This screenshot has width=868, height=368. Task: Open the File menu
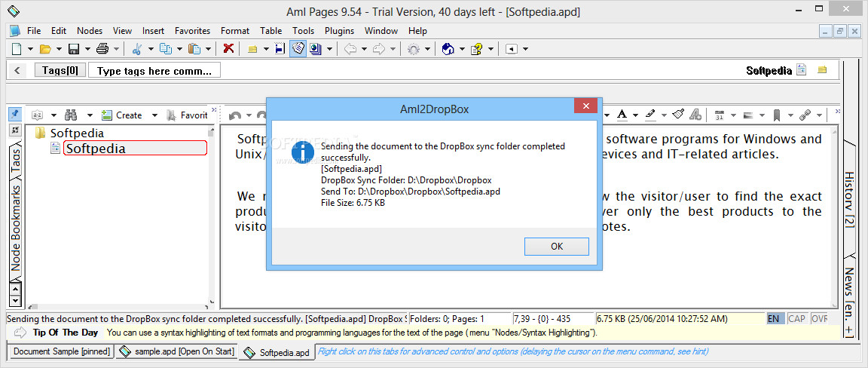pyautogui.click(x=34, y=30)
